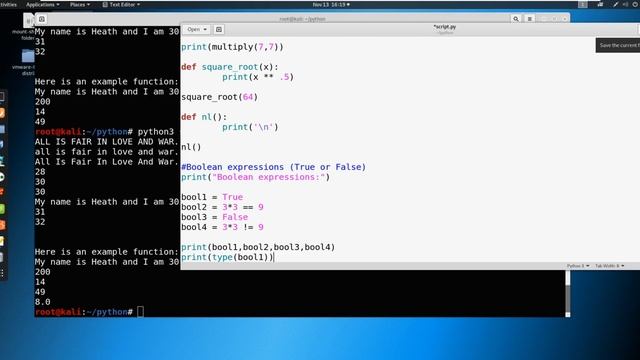The height and width of the screenshot is (360, 640).
Task: Open the Text Editor app menu
Action: click(121, 4)
